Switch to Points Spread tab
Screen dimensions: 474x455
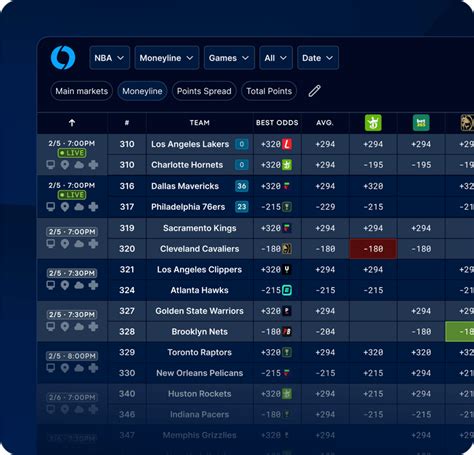pyautogui.click(x=204, y=91)
